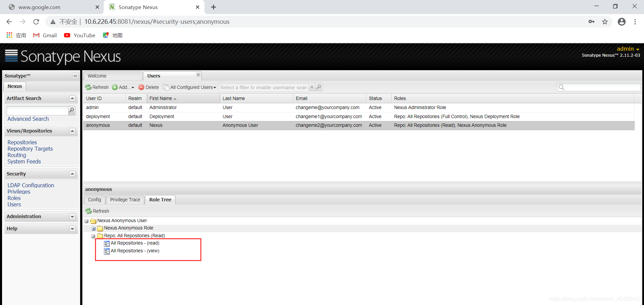Open Repository Targets link
This screenshot has width=644, height=305.
coord(30,149)
